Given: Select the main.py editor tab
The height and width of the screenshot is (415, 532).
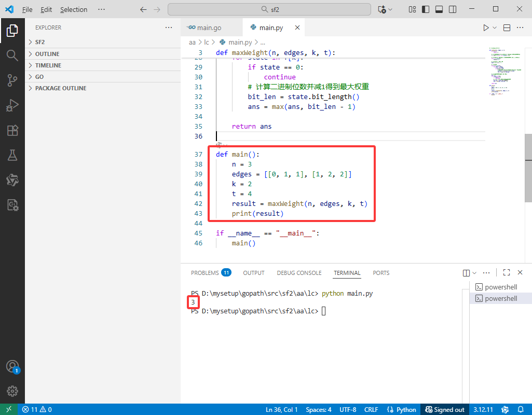Looking at the screenshot, I should [x=271, y=28].
